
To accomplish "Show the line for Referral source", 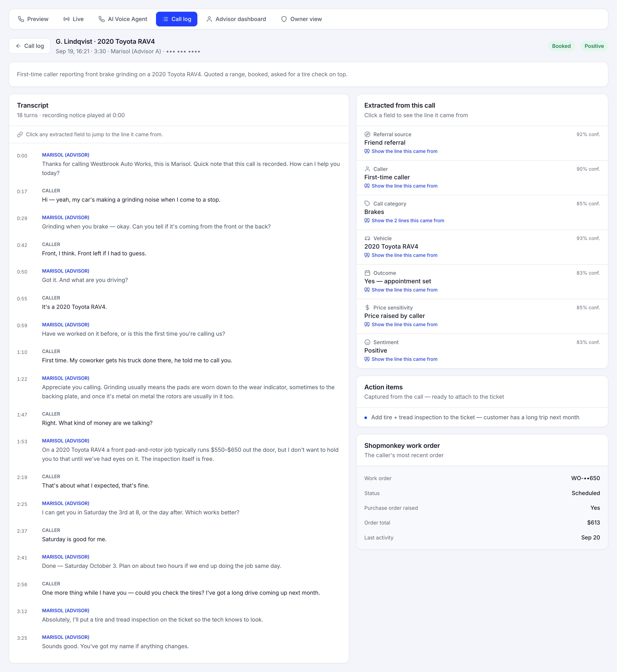I will pyautogui.click(x=401, y=151).
